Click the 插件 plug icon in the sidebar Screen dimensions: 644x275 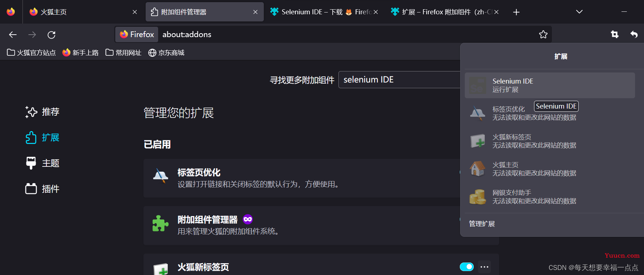pyautogui.click(x=31, y=189)
